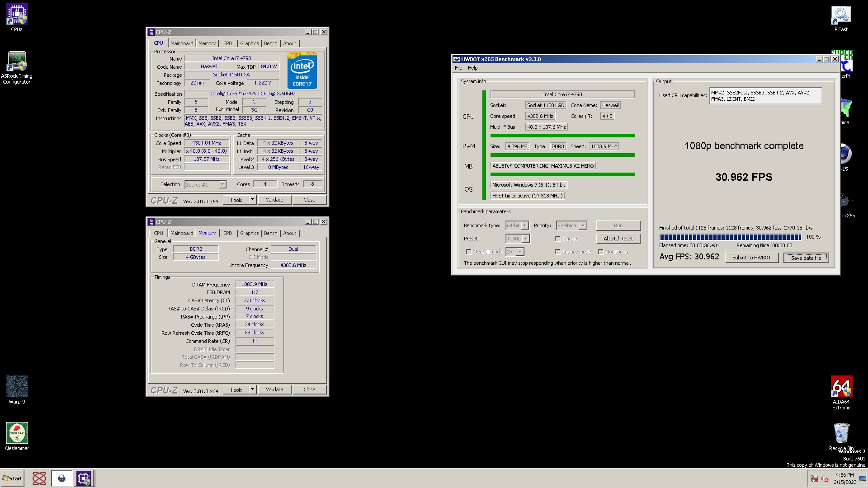Toggle the Legacy mode checkbox
This screenshot has height=488, width=868.
pyautogui.click(x=558, y=252)
